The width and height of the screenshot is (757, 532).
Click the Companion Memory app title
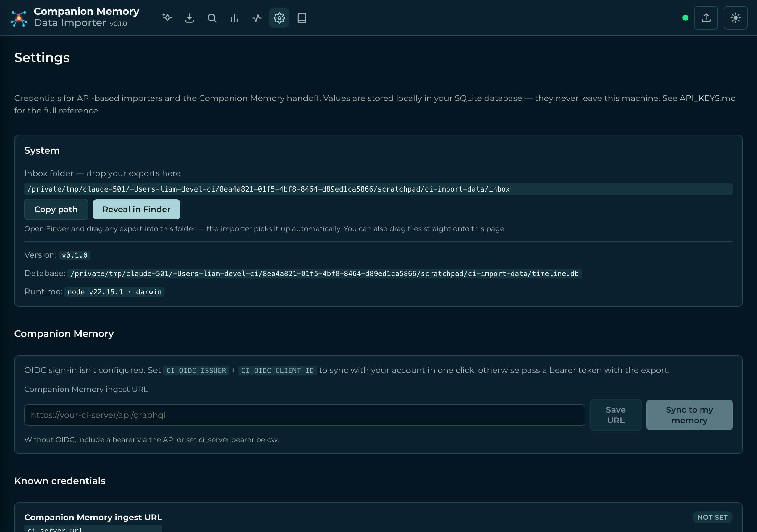pos(86,11)
